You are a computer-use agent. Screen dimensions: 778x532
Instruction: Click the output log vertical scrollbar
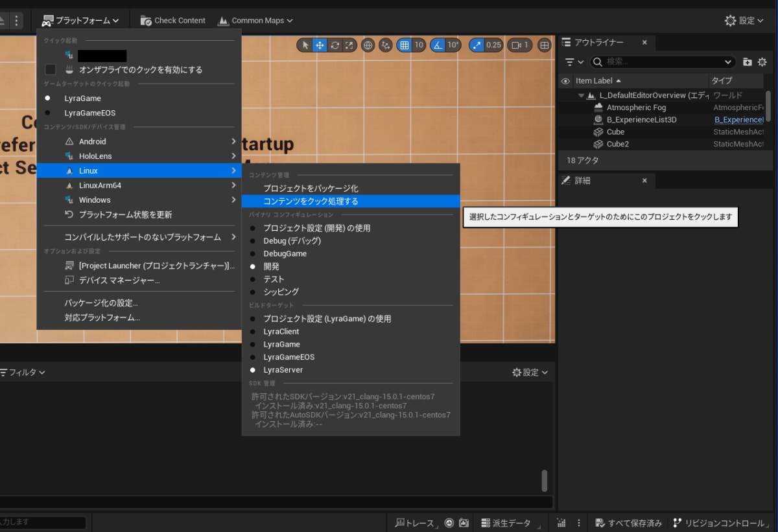tap(545, 481)
